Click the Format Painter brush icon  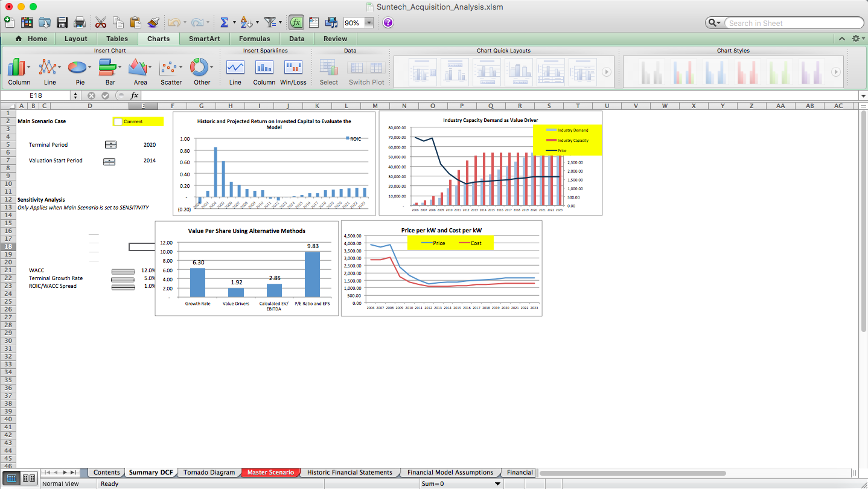153,22
